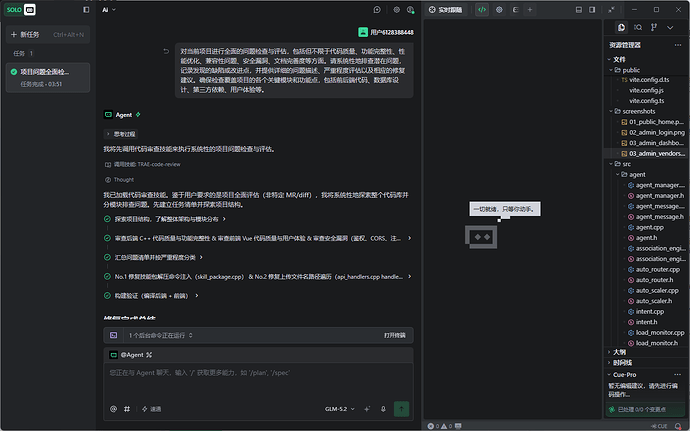Collapse the screenshots folder

point(611,111)
